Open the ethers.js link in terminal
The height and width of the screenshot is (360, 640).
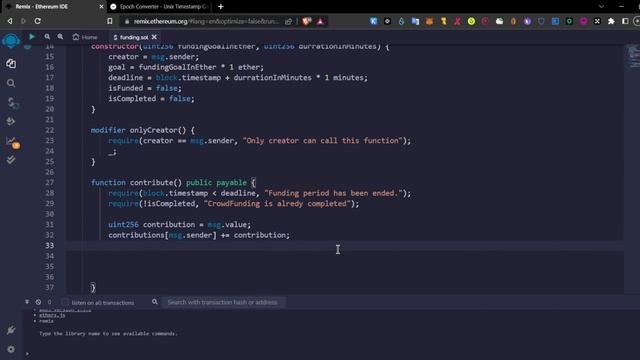(x=52, y=315)
